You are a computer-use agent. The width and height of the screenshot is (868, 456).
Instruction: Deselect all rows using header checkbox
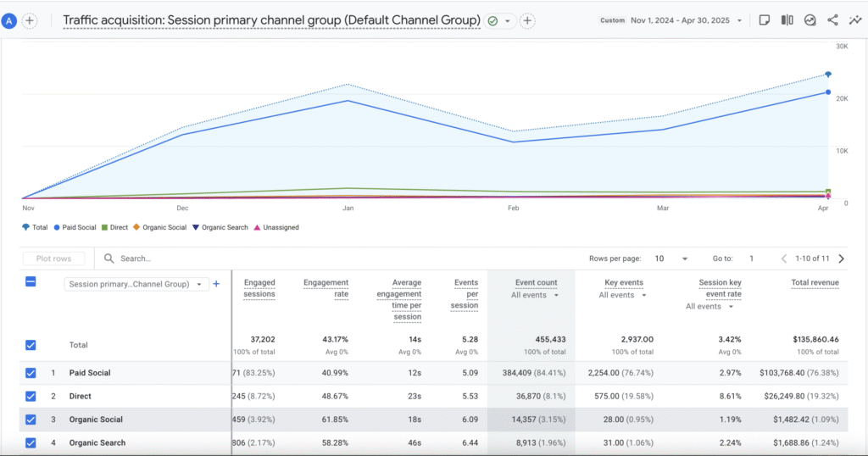(31, 281)
